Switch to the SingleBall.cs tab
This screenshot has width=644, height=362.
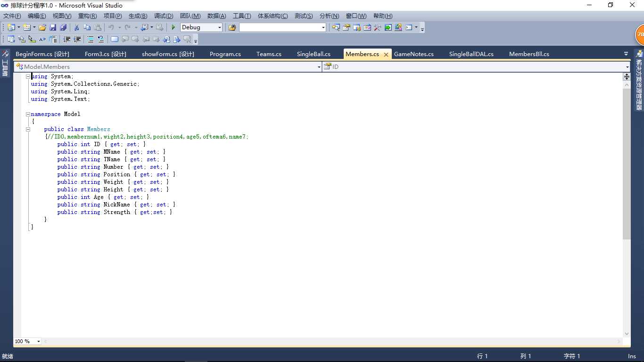point(314,54)
